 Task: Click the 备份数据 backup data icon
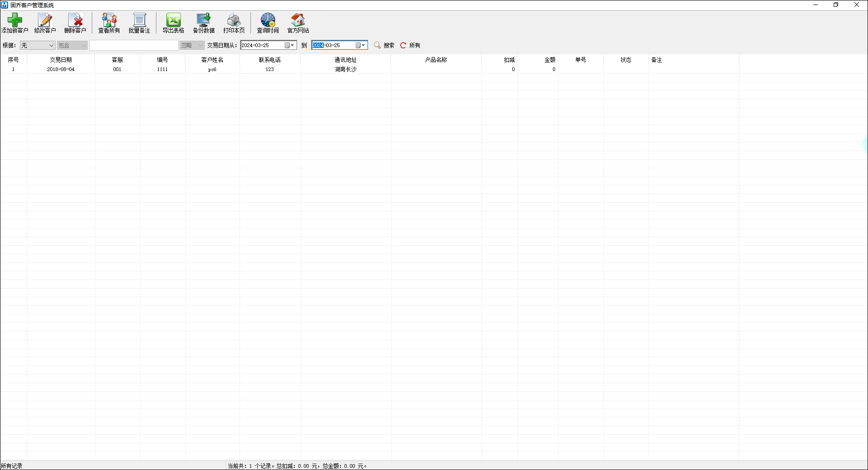tap(203, 23)
